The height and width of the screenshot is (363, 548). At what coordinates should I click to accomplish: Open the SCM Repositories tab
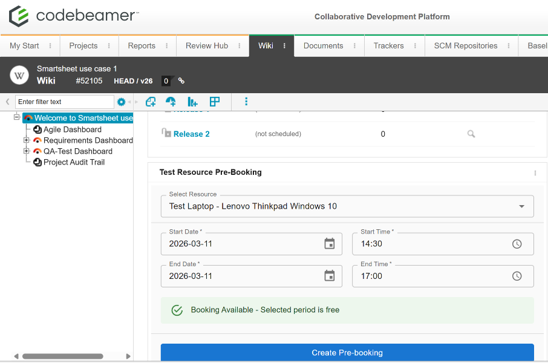466,46
